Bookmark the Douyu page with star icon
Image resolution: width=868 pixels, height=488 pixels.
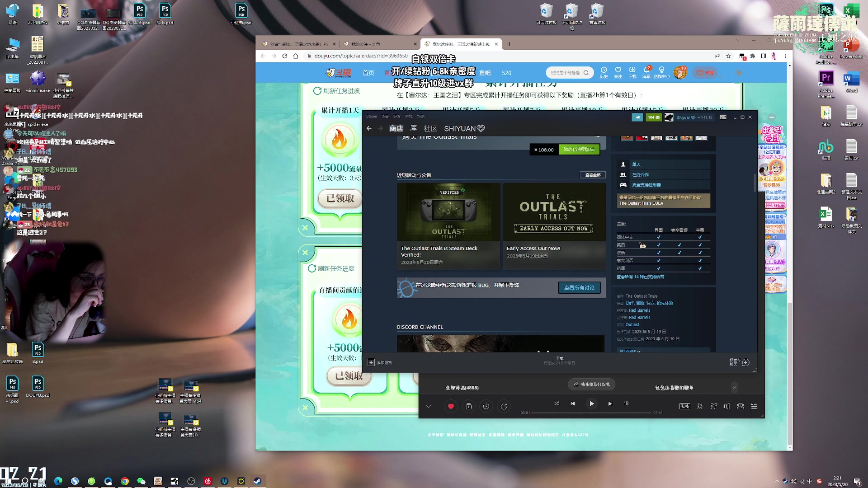tap(728, 56)
